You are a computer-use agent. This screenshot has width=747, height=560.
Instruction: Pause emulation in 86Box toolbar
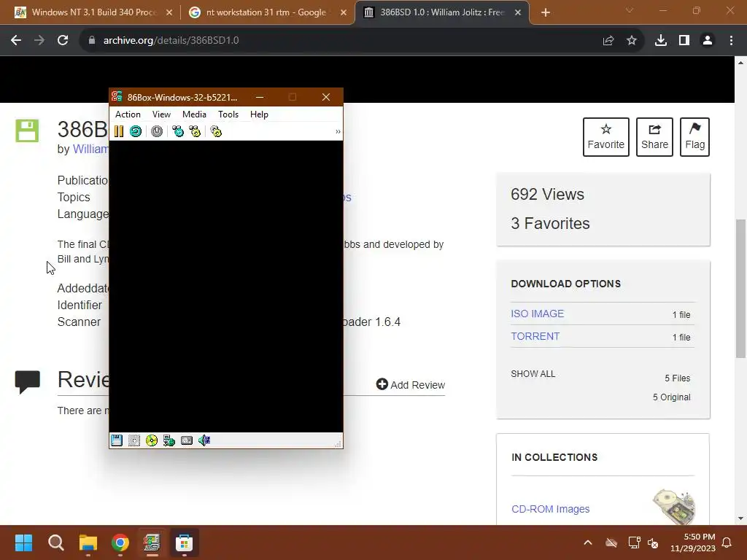point(119,131)
